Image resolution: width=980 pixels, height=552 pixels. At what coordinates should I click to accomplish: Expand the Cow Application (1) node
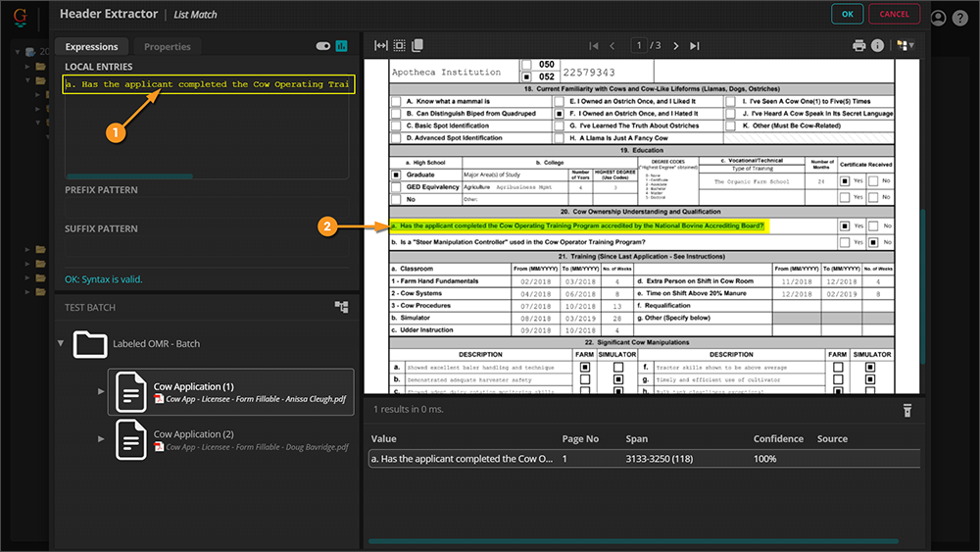click(x=101, y=391)
